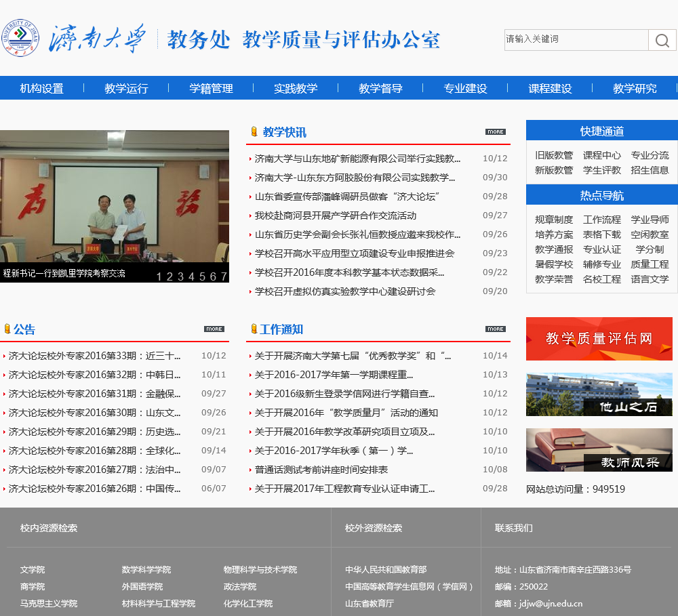The image size is (678, 616).
Task: Click the 请输入关键词 search field
Action: (576, 40)
